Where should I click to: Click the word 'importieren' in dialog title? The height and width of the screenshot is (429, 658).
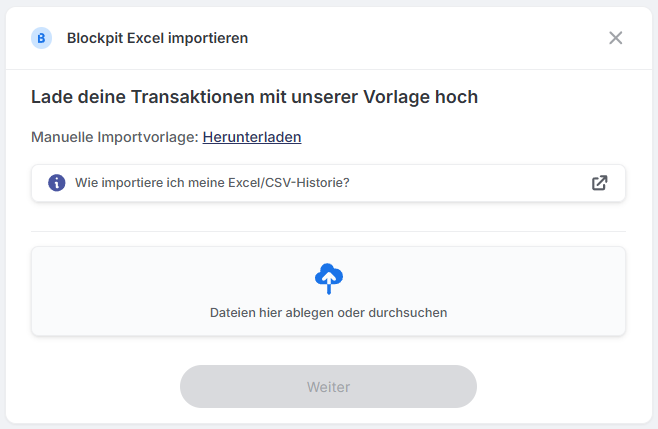tap(212, 38)
